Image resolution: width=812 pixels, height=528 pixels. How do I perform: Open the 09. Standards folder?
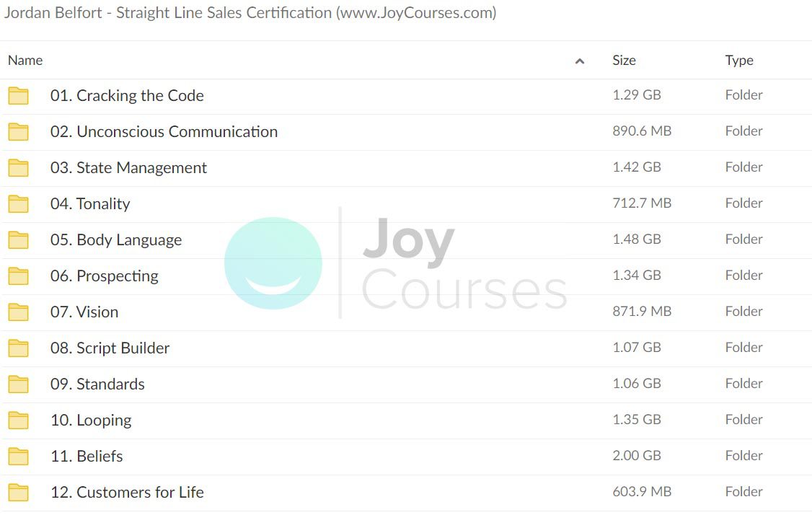(x=97, y=384)
